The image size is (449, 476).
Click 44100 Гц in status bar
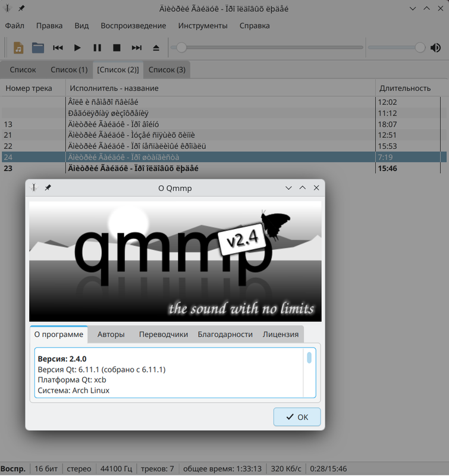(116, 468)
